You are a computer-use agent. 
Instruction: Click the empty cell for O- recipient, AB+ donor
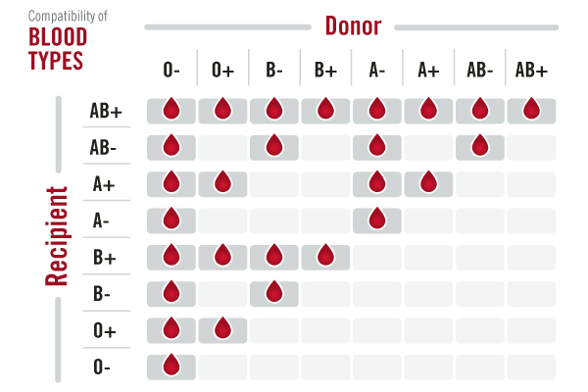531,366
